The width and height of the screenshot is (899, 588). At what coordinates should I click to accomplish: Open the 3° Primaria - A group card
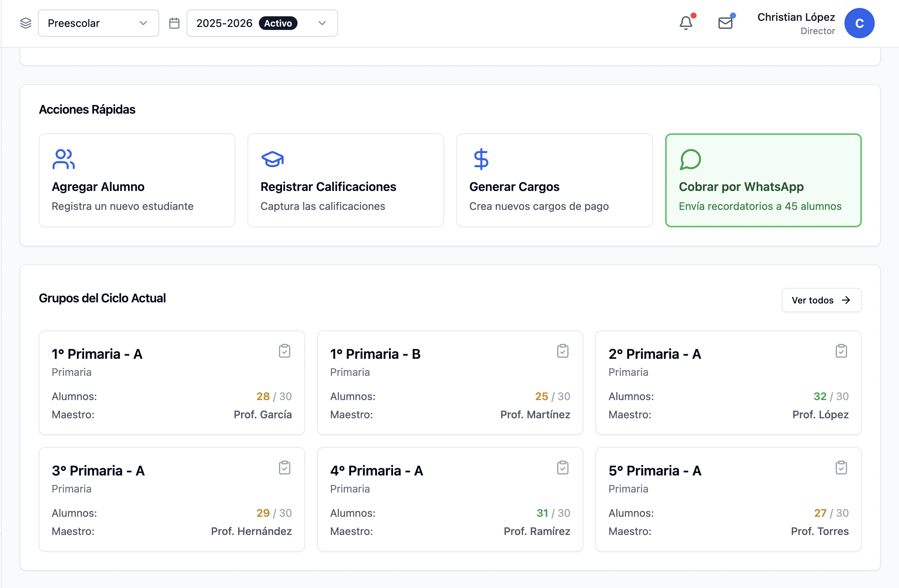(172, 499)
